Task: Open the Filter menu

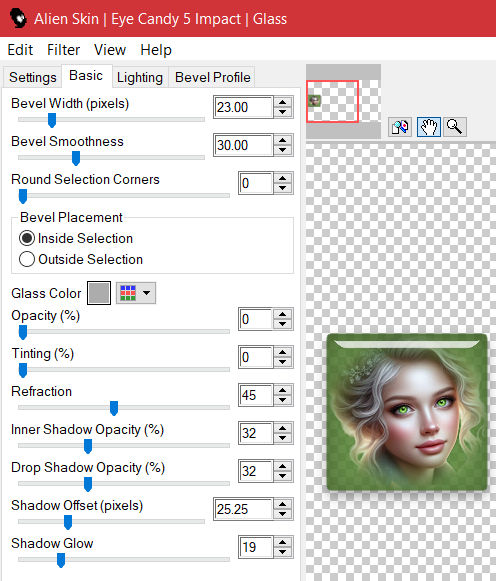Action: 63,50
